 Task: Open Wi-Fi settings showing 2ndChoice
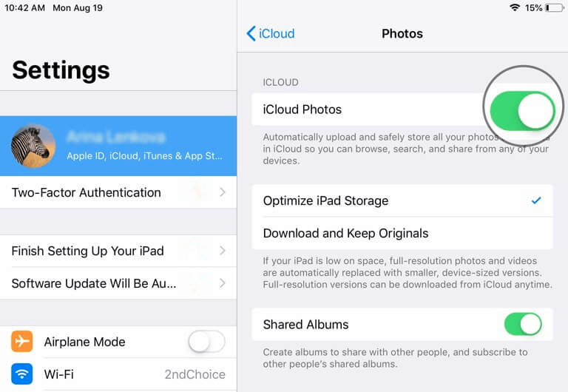[x=118, y=374]
